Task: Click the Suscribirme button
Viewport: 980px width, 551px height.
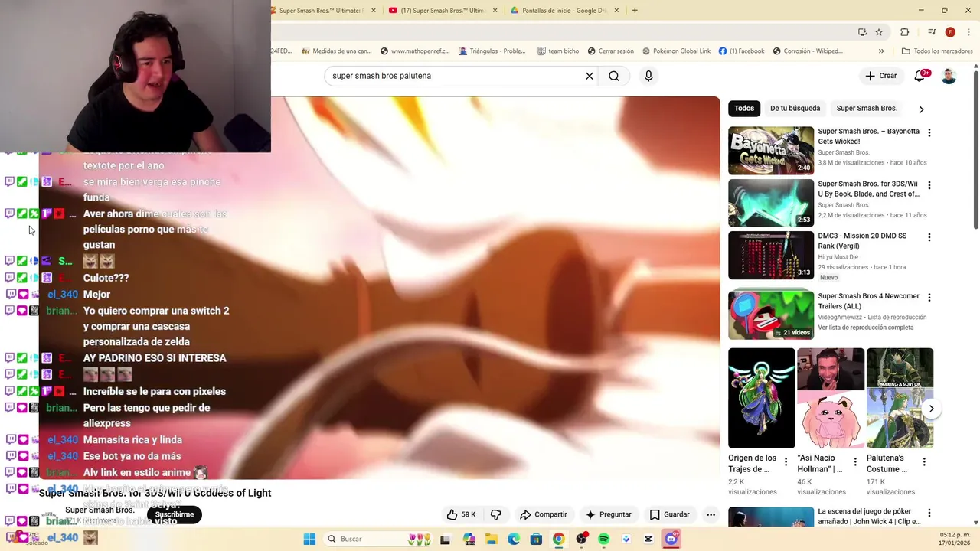Action: [175, 514]
